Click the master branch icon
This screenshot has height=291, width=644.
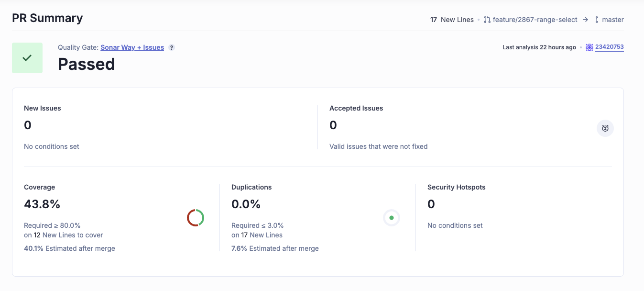click(597, 20)
